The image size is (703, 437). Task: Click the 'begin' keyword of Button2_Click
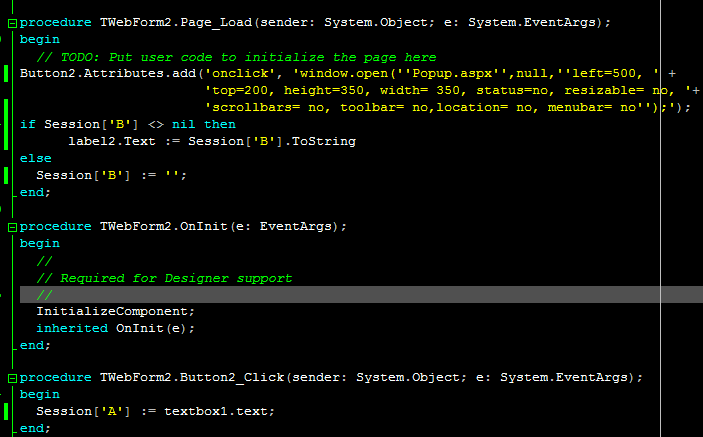click(x=40, y=394)
